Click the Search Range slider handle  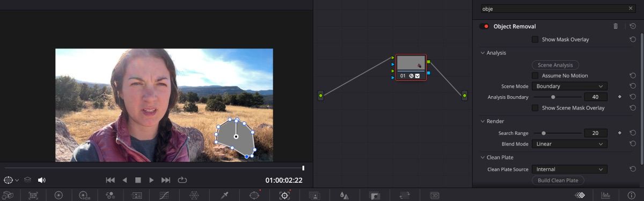point(544,133)
